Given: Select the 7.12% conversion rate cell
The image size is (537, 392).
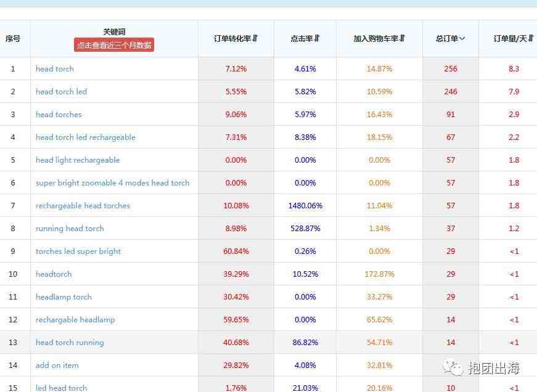Looking at the screenshot, I should point(236,69).
